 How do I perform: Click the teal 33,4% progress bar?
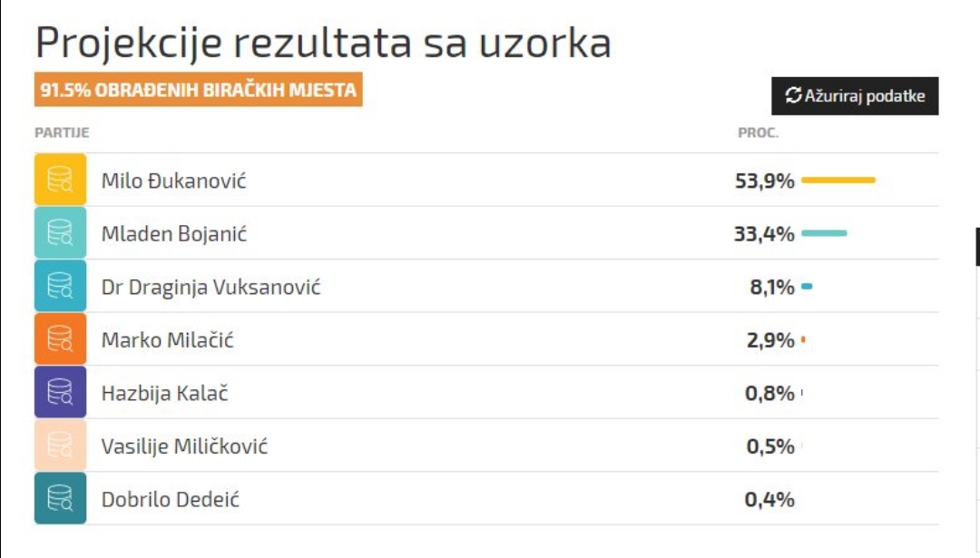pyautogui.click(x=824, y=233)
